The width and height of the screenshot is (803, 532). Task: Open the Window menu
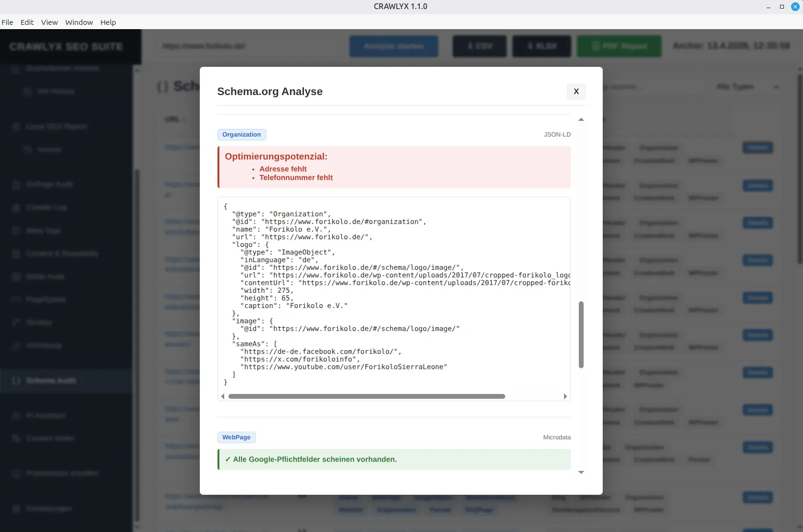(x=79, y=22)
